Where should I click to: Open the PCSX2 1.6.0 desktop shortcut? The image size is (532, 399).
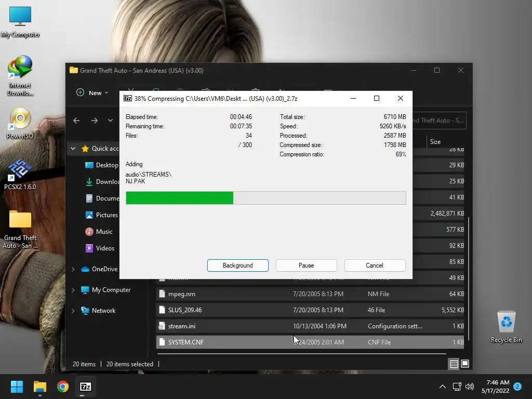[x=20, y=175]
